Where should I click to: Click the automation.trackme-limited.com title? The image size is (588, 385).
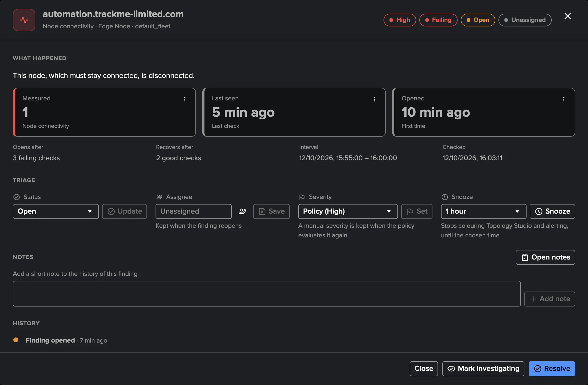[x=113, y=14]
